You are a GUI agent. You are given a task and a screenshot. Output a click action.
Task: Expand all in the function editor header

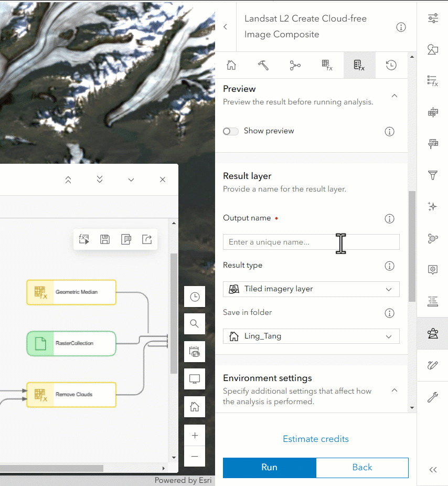coord(68,180)
